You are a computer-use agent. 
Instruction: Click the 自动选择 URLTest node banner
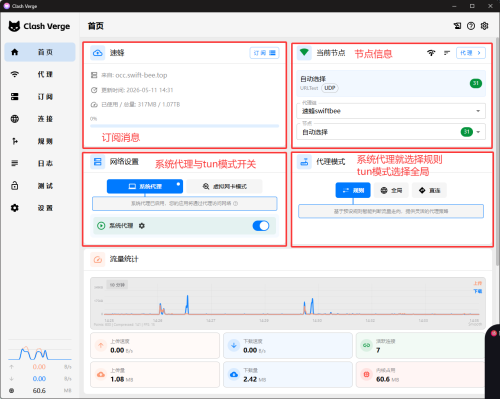[391, 83]
